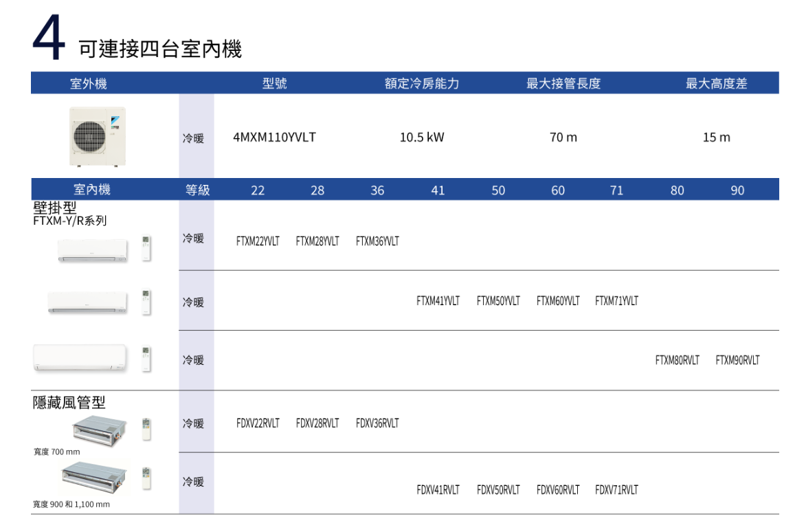Click the FTXM41YVLT row wall unit image
795x532 pixels.
[x=88, y=302]
